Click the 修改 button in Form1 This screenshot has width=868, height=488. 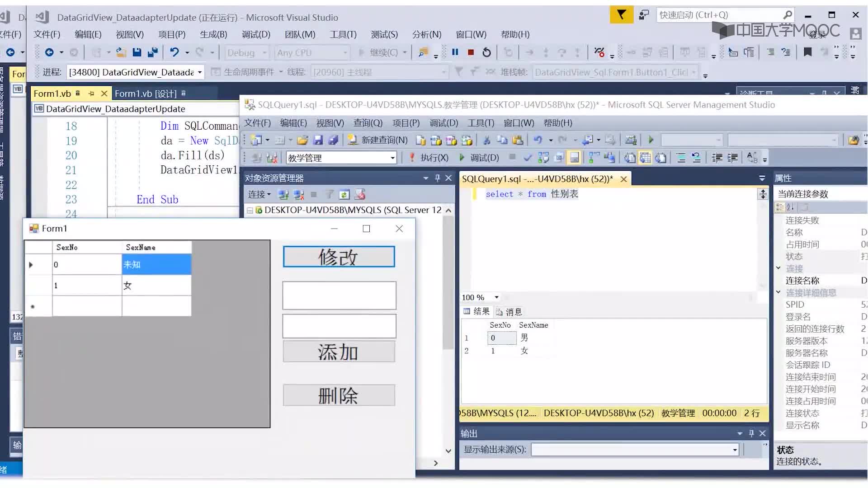339,257
